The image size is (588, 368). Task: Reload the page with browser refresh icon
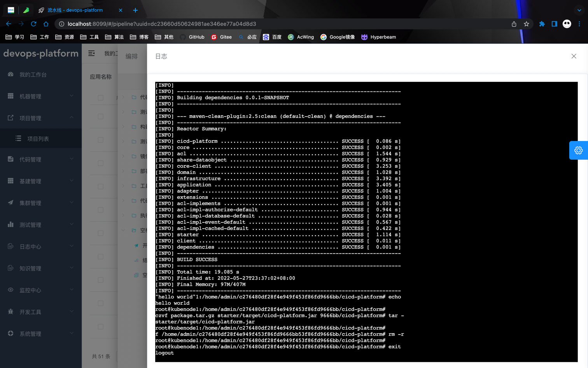coord(33,24)
